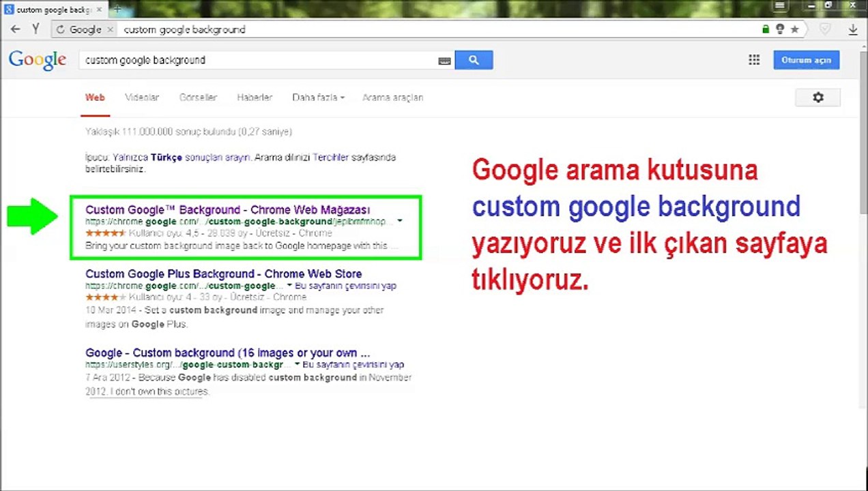The image size is (868, 491).
Task: Select the Web results tab
Action: click(95, 98)
